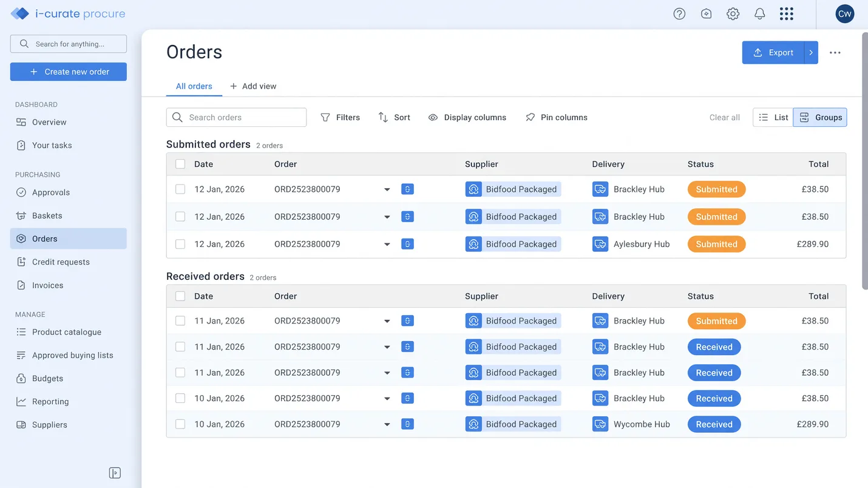The image size is (868, 488).
Task: Go to Overview in the sidebar
Action: click(x=68, y=122)
